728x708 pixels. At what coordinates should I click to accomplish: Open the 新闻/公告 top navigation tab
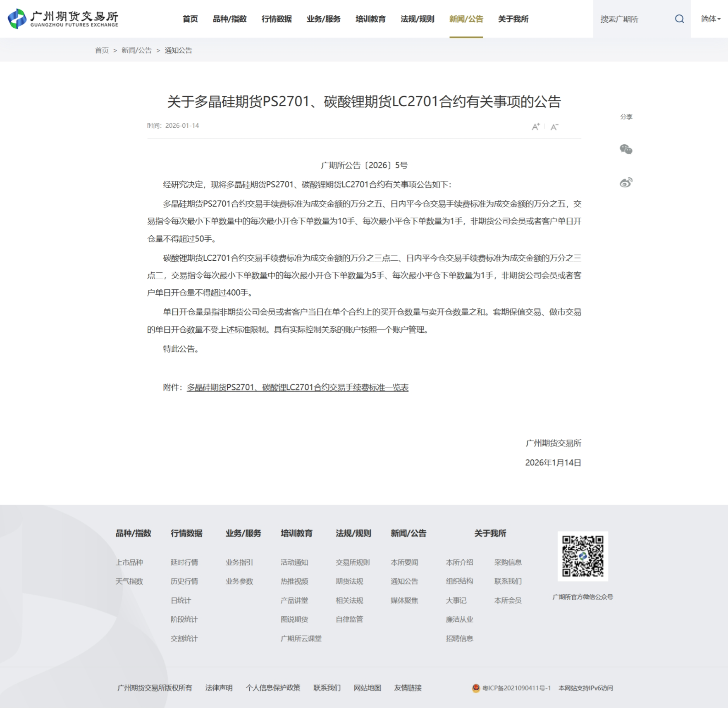(466, 19)
